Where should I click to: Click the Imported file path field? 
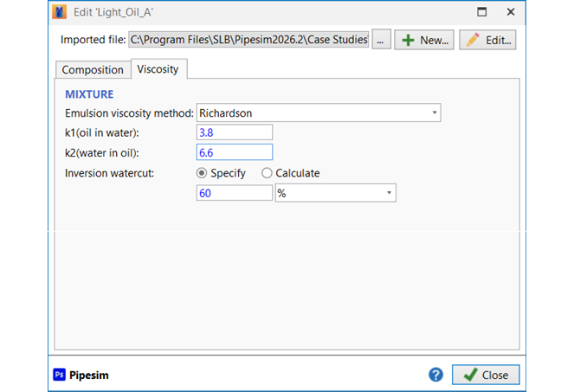[249, 40]
